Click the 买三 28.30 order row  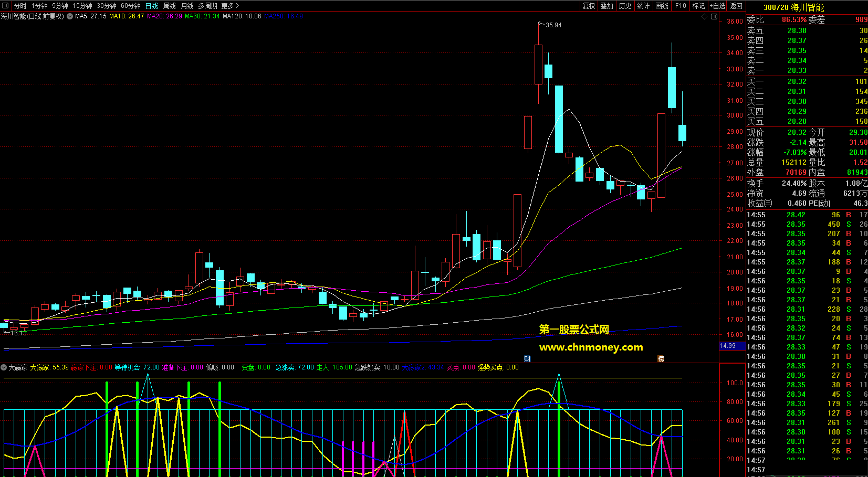click(807, 101)
